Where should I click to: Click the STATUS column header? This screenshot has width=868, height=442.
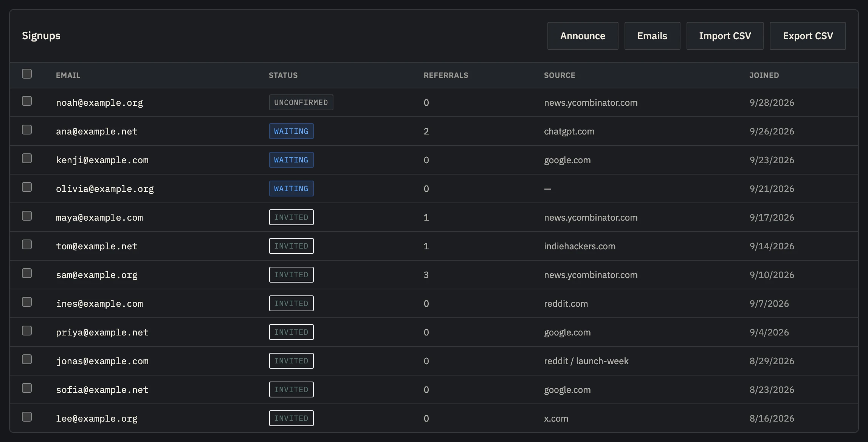point(283,75)
